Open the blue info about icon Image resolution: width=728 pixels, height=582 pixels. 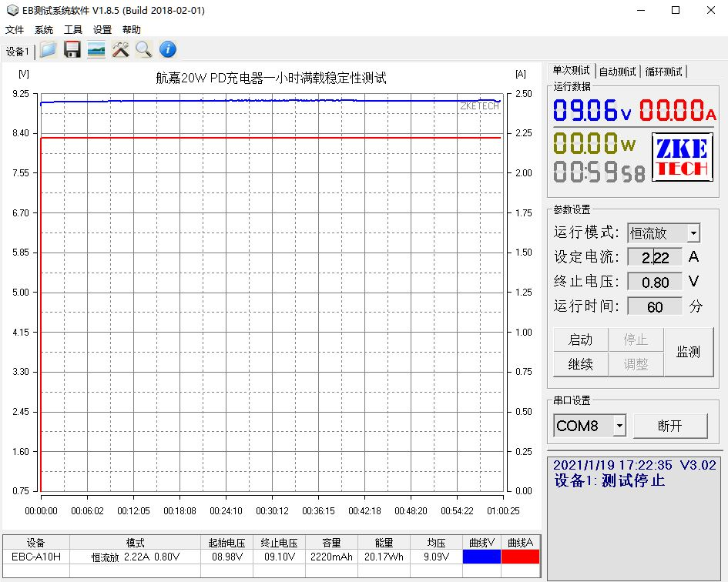168,49
